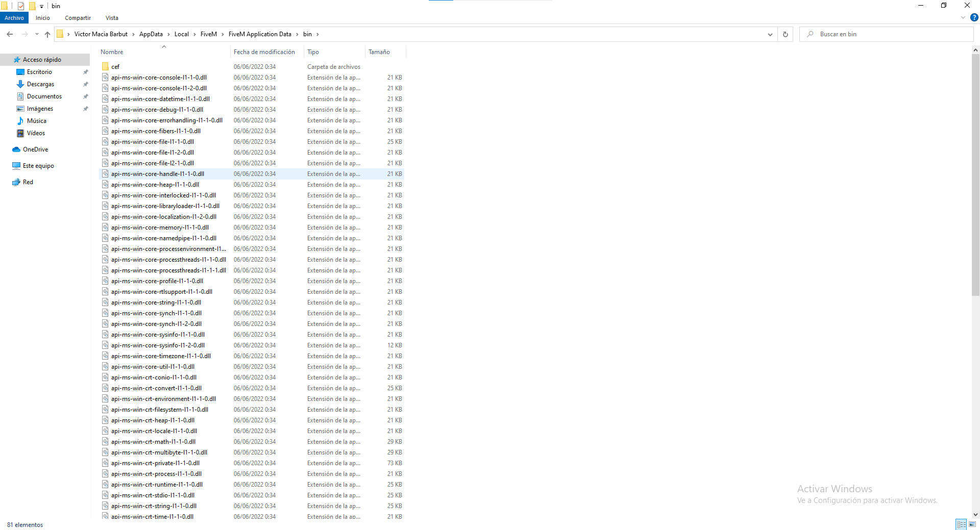Screen dimensions: 980x530
Task: Select api-ms-win-core-heap-l1-1-0.dll file
Action: click(155, 185)
